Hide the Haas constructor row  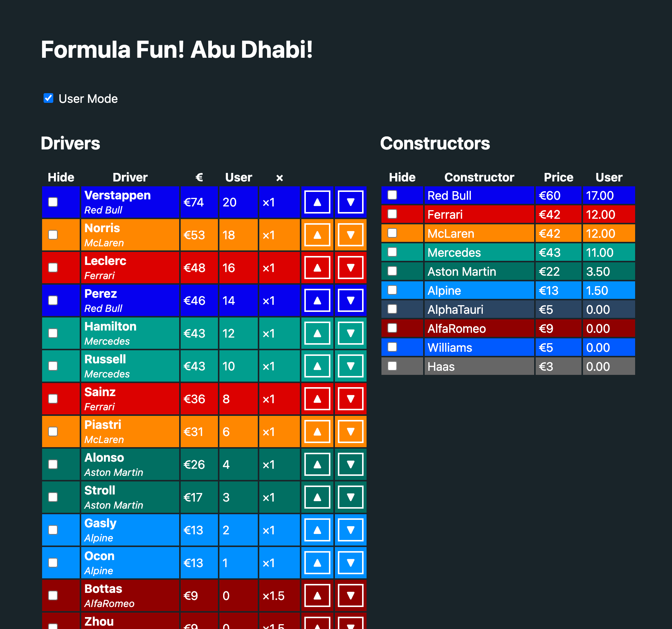pos(392,366)
